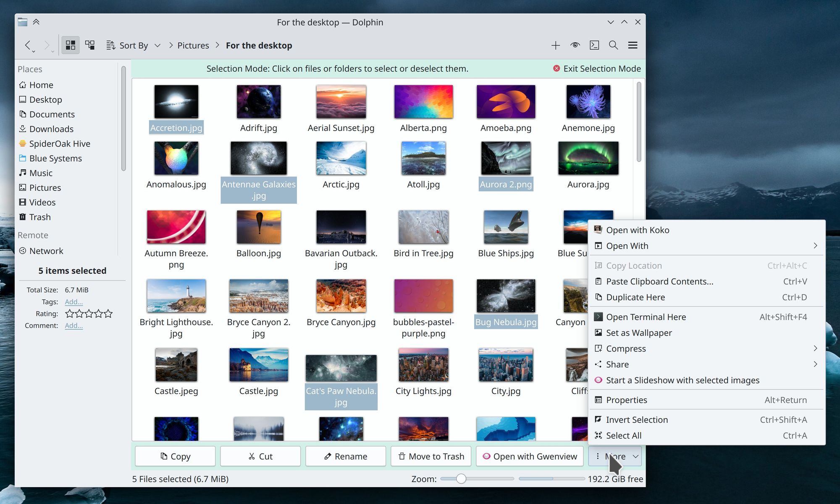The image size is (840, 504).
Task: Open Downloads from the Places sidebar
Action: point(51,129)
